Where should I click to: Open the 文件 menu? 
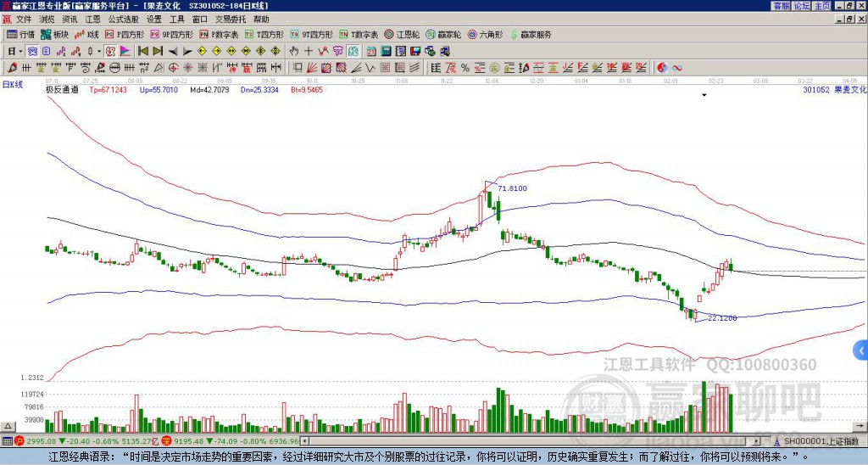tap(24, 20)
